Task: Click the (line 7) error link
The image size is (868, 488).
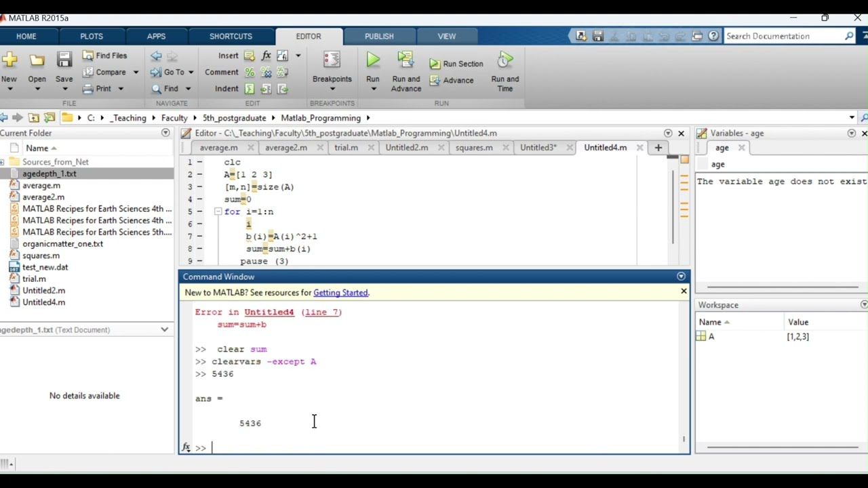Action: 321,312
